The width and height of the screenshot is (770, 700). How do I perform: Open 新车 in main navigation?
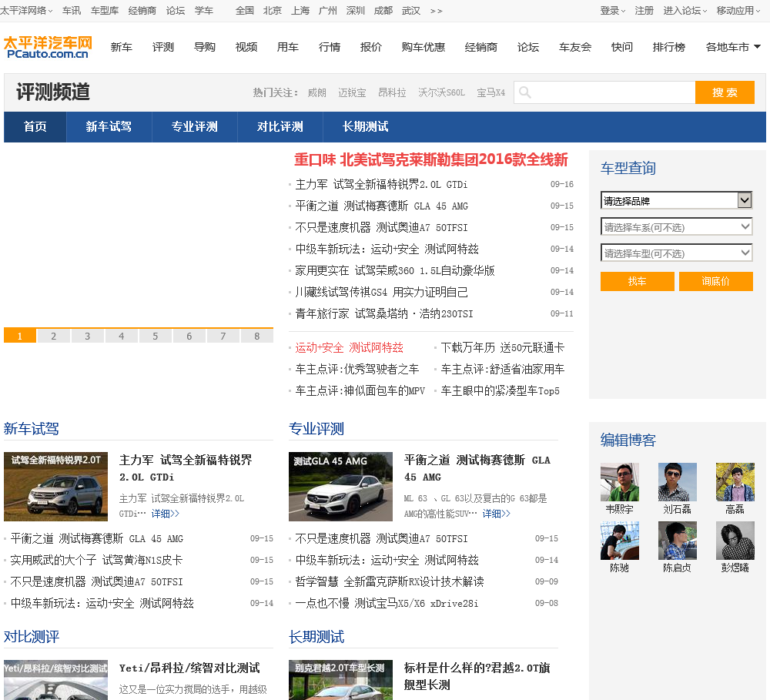(x=122, y=47)
